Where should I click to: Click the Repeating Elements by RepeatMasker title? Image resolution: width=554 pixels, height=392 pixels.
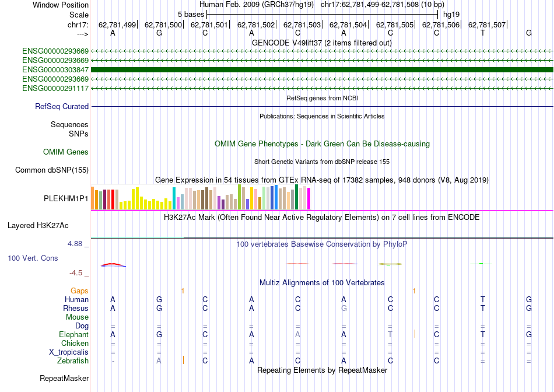pos(322,370)
